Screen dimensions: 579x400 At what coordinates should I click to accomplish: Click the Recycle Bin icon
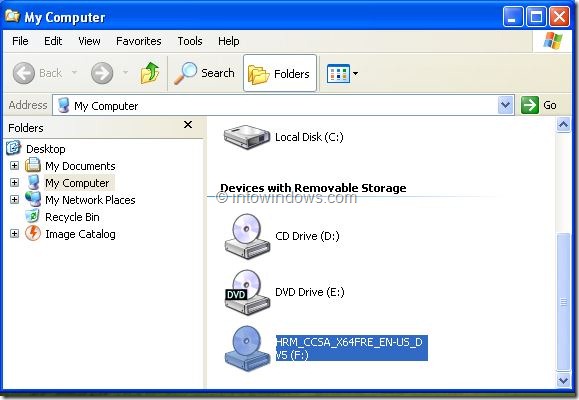[32, 216]
